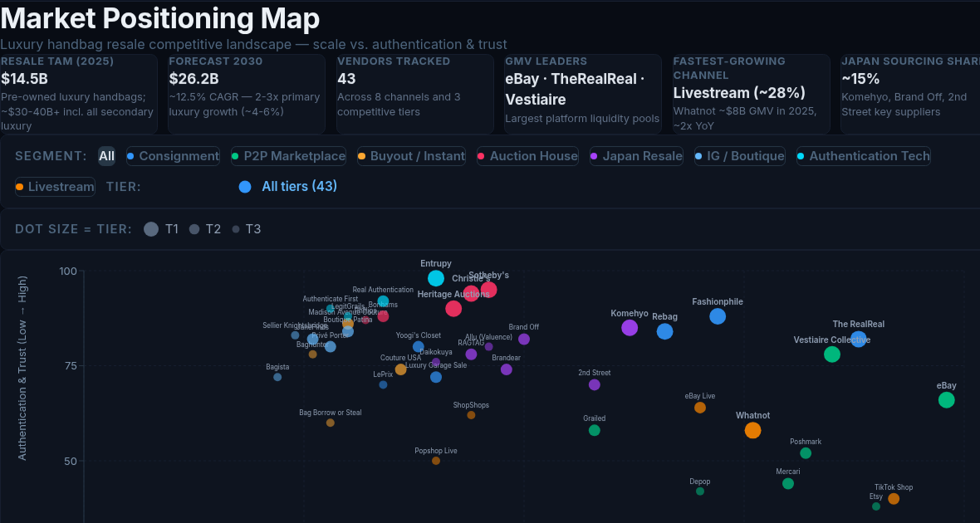Click the Whatnot data point
The width and height of the screenshot is (980, 523).
[x=753, y=431]
